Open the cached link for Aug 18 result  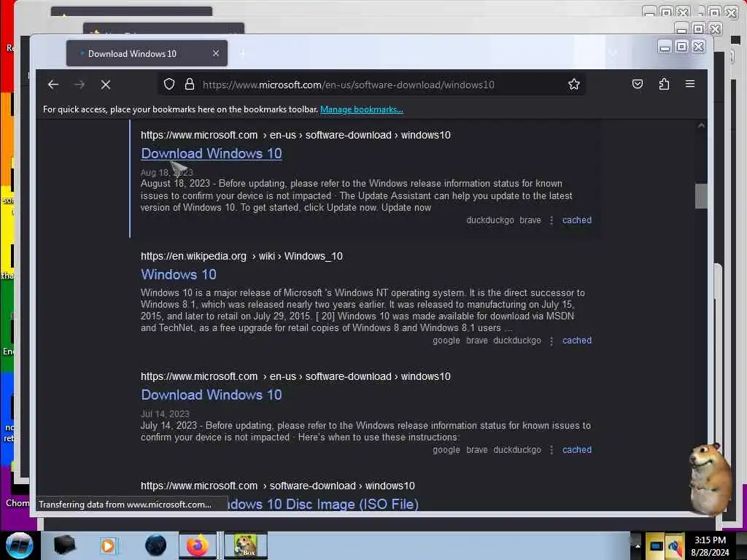tap(577, 220)
